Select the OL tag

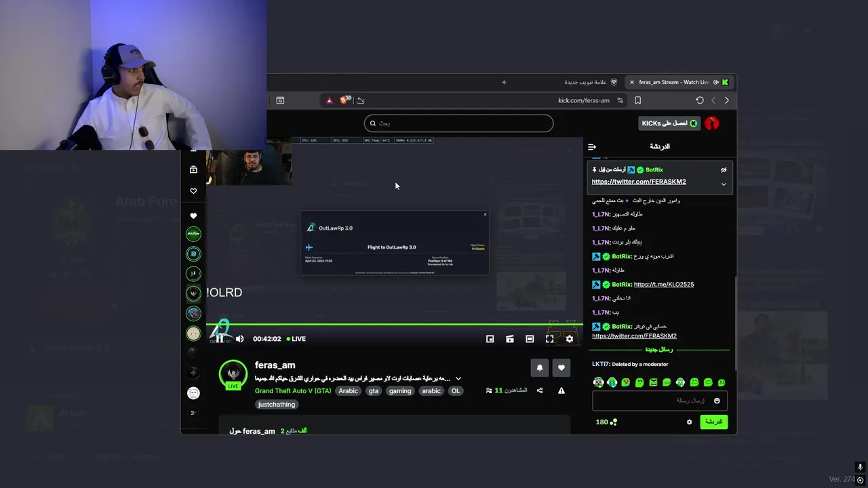(456, 390)
